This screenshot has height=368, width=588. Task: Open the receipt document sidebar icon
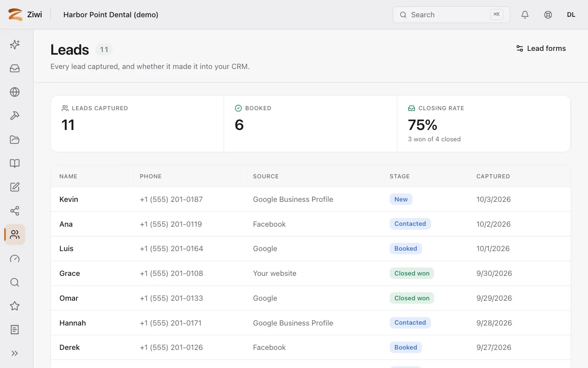[15, 330]
